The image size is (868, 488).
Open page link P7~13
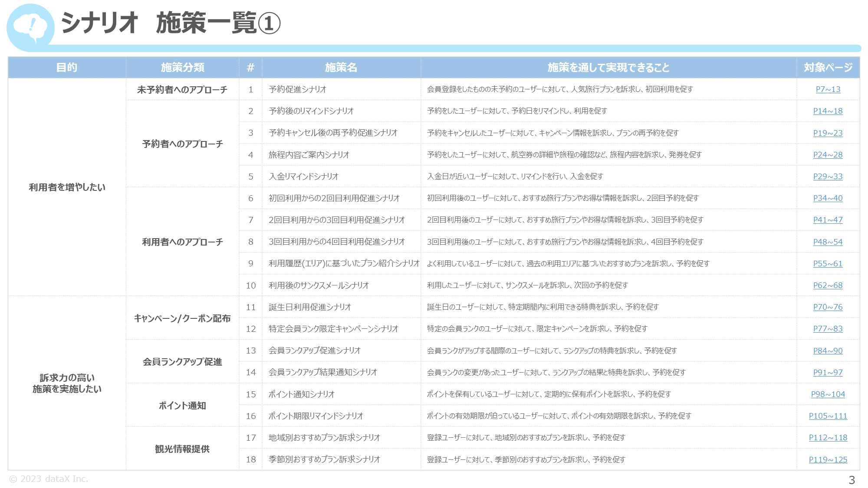click(828, 89)
